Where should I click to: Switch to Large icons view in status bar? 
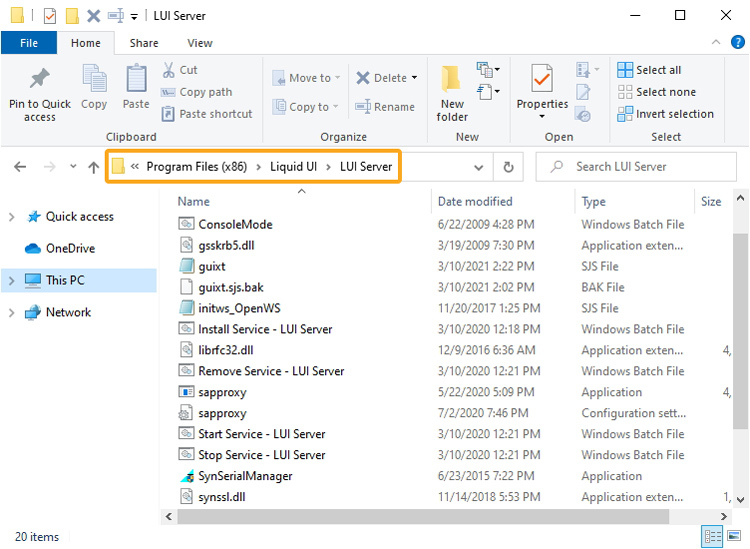coord(734,537)
